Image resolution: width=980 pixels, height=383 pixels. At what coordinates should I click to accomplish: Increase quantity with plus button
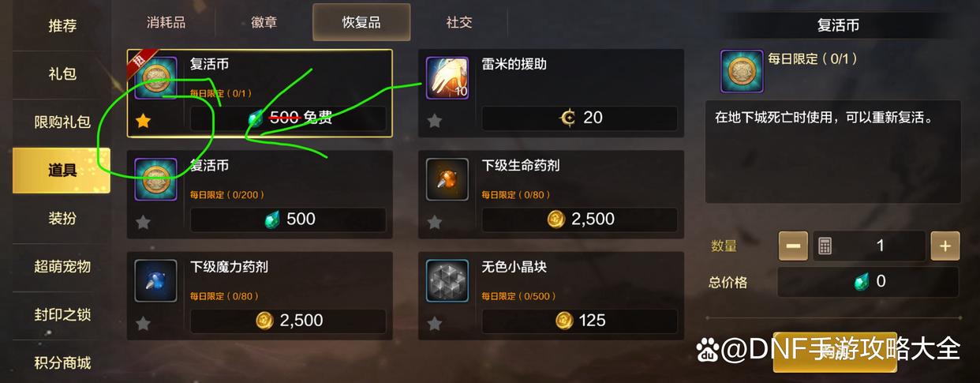pyautogui.click(x=945, y=246)
